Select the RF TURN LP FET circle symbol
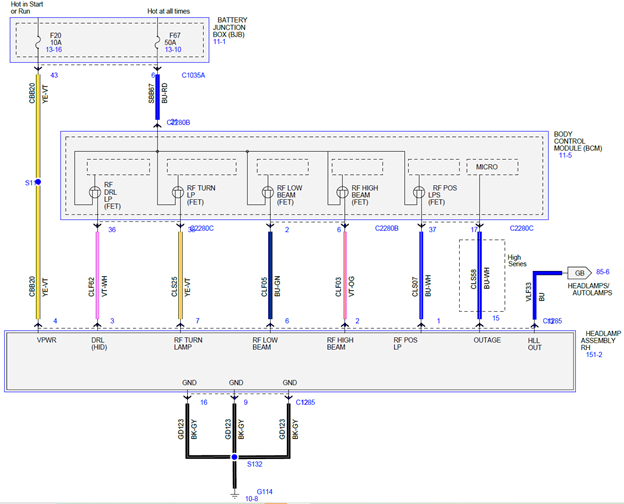Viewport: 624px width, 504px height. point(177,192)
